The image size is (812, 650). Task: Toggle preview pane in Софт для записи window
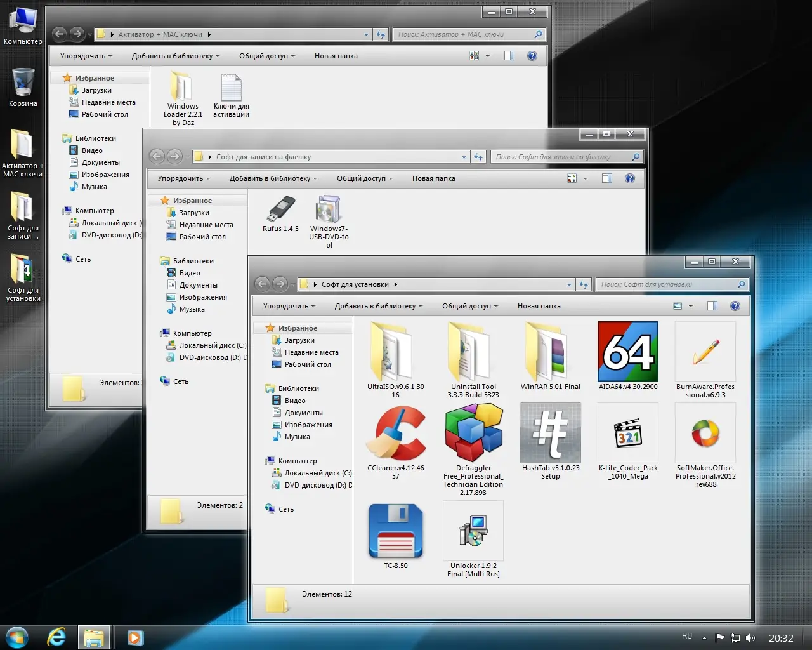point(607,178)
